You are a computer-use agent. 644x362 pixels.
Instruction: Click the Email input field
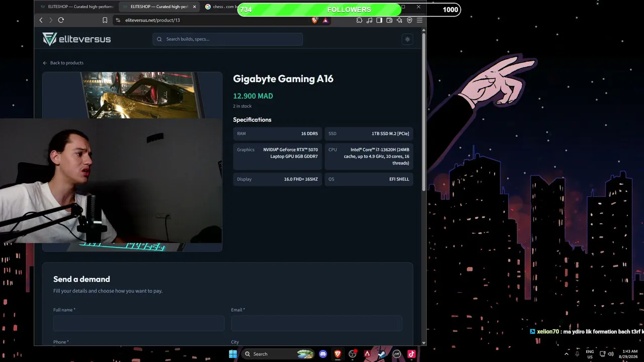point(316,323)
